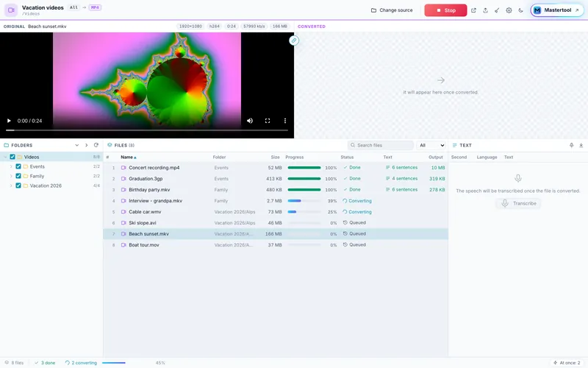
Task: Click the microphone icon in the Text panel header
Action: pyautogui.click(x=572, y=145)
